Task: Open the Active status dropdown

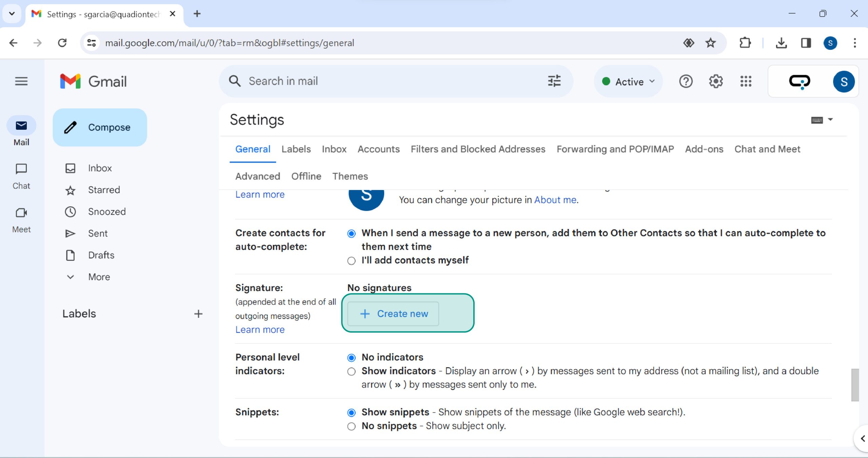Action: (x=628, y=82)
